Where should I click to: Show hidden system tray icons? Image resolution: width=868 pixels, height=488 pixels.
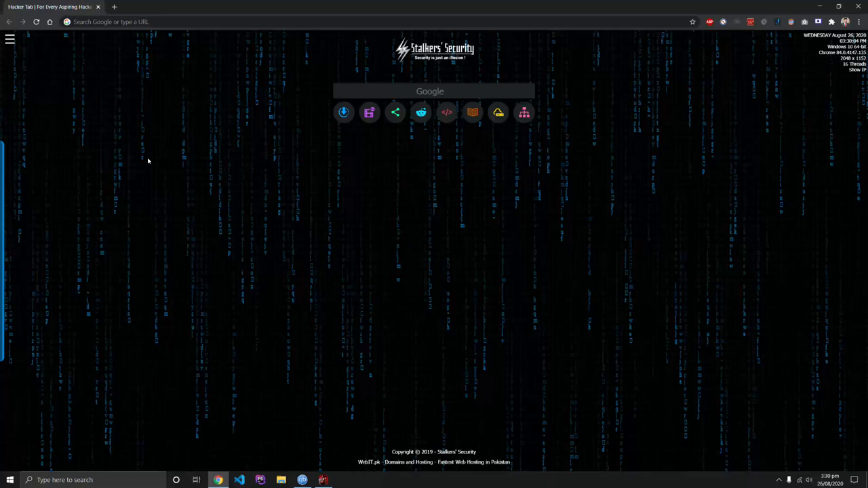[x=778, y=480]
